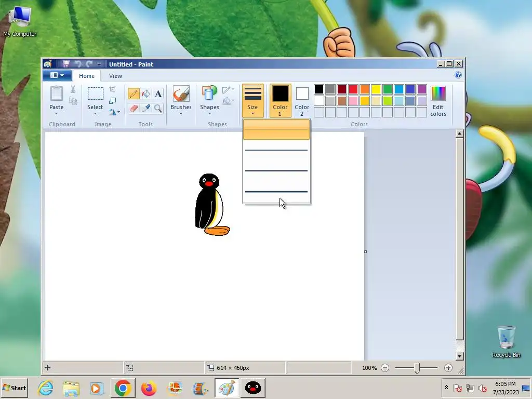Click the Save icon in quick access toolbar
The height and width of the screenshot is (399, 532).
pyautogui.click(x=66, y=64)
